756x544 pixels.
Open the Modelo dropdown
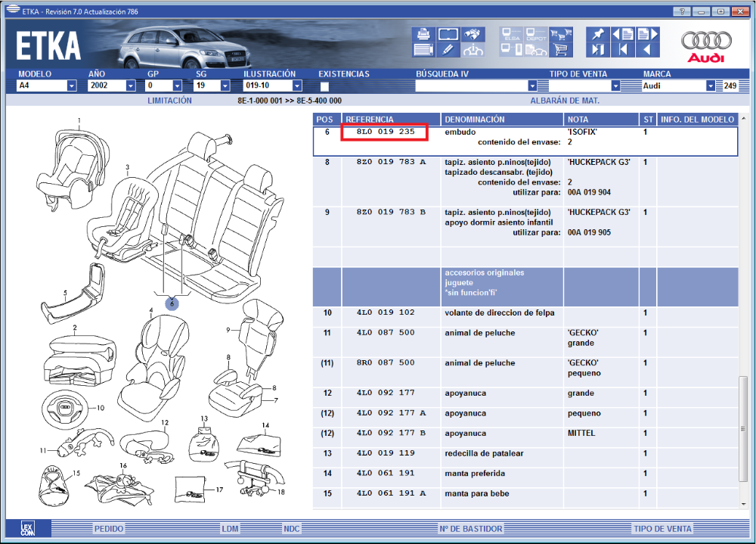pyautogui.click(x=71, y=86)
